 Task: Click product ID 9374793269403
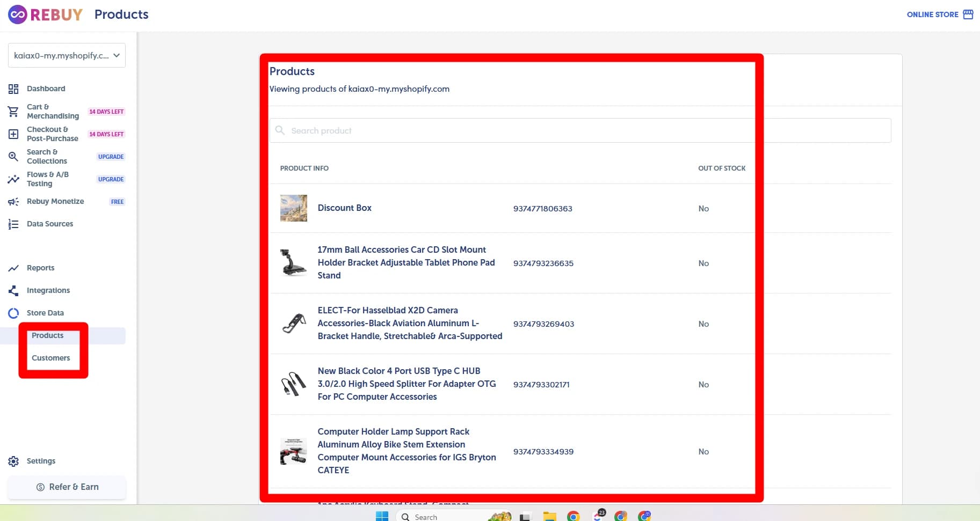tap(543, 324)
